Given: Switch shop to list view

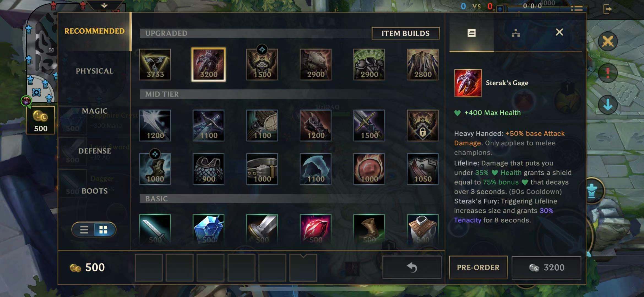Looking at the screenshot, I should click(x=84, y=230).
